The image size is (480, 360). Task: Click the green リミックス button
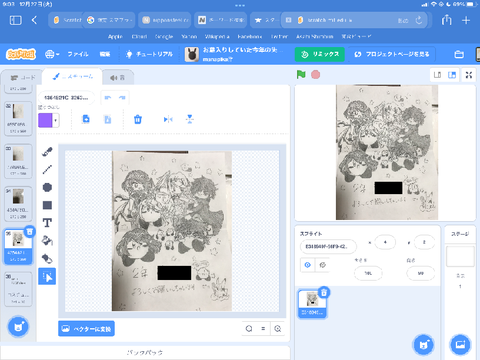click(319, 54)
